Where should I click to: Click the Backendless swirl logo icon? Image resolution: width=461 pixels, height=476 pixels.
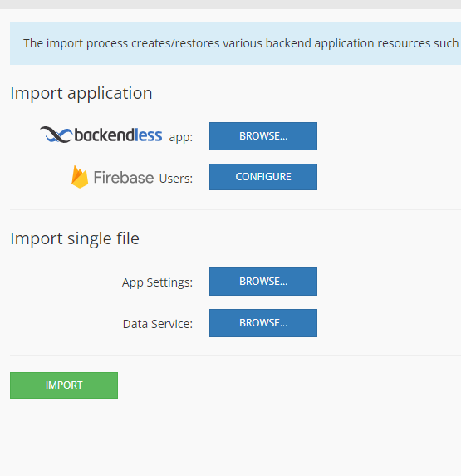pyautogui.click(x=56, y=135)
